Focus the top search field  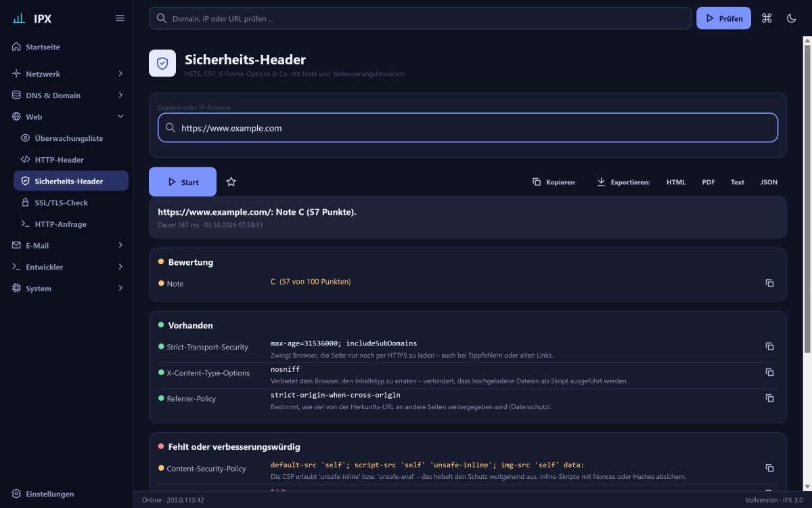pos(420,18)
